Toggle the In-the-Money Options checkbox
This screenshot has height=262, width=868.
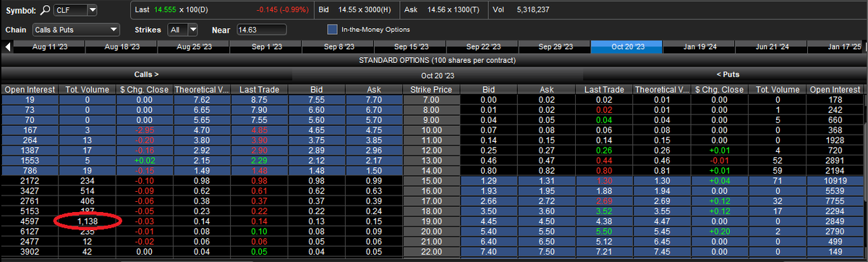pos(333,30)
